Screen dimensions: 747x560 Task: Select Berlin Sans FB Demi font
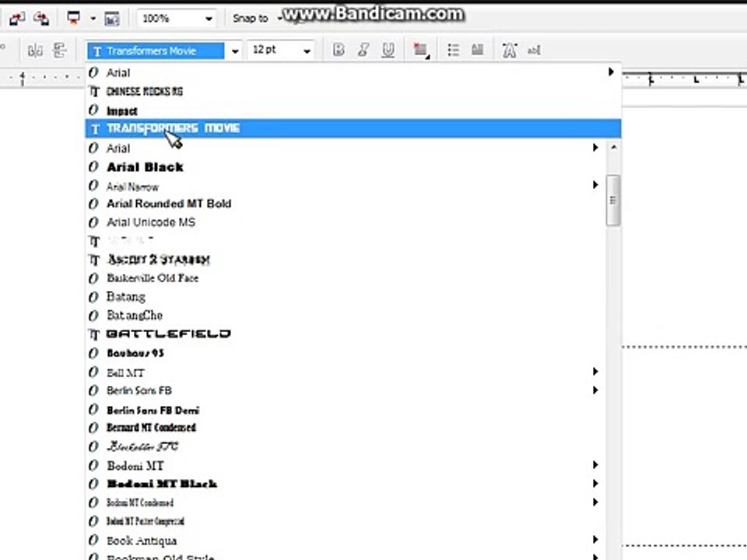pos(345,410)
